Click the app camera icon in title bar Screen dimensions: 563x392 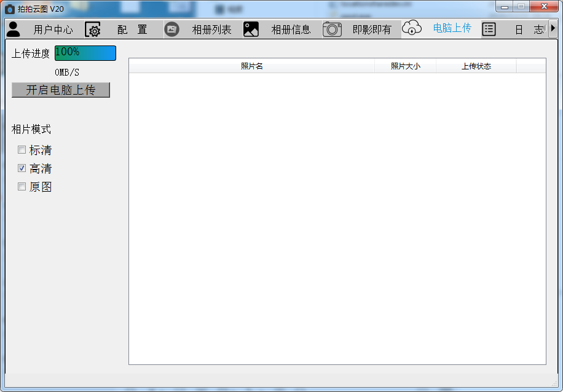tap(10, 9)
